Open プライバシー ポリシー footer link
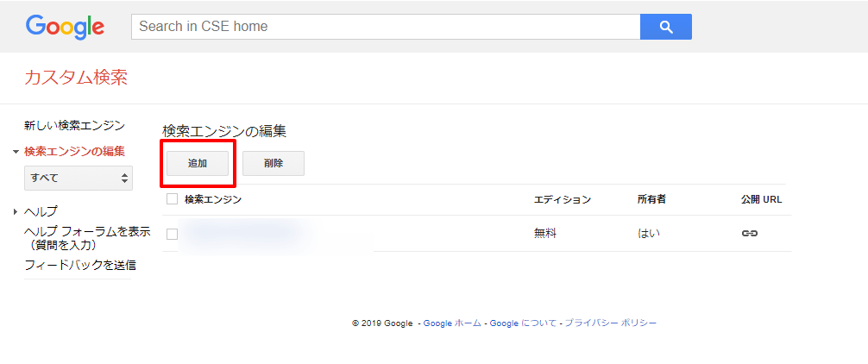The width and height of the screenshot is (868, 364). point(611,323)
